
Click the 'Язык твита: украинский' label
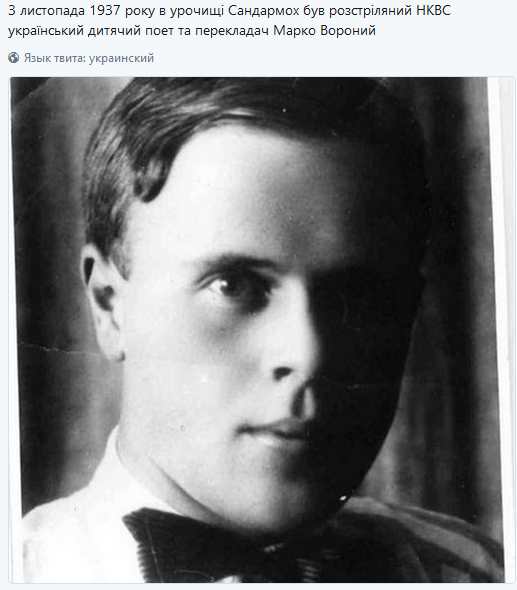89,58
